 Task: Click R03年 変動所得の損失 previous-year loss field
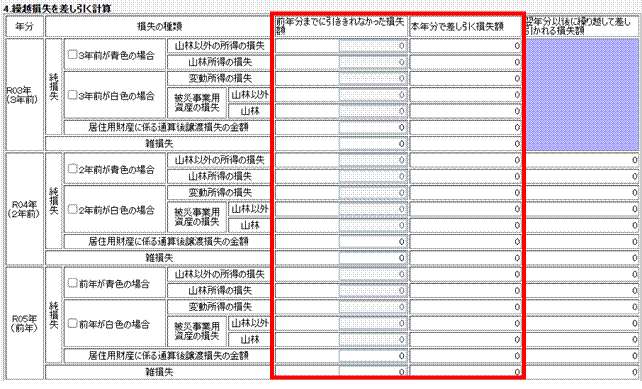click(373, 79)
